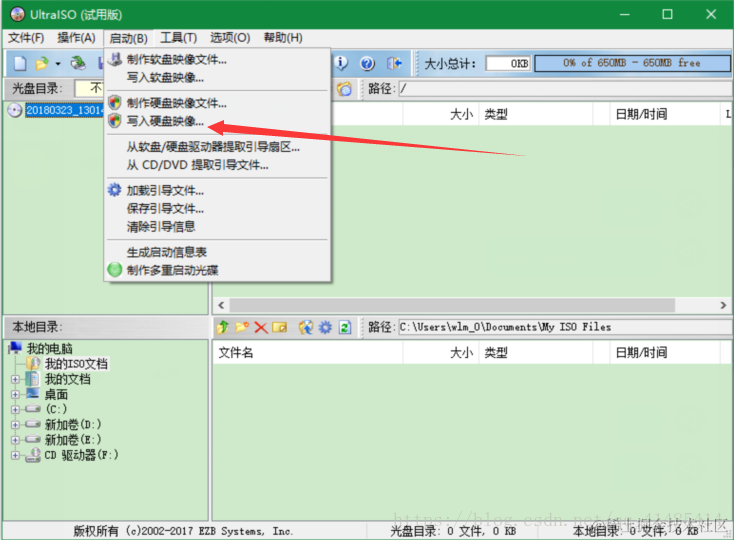Screen dimensions: 734x540
Task: Click the add-to-image blue arrow icon
Action: (x=306, y=327)
